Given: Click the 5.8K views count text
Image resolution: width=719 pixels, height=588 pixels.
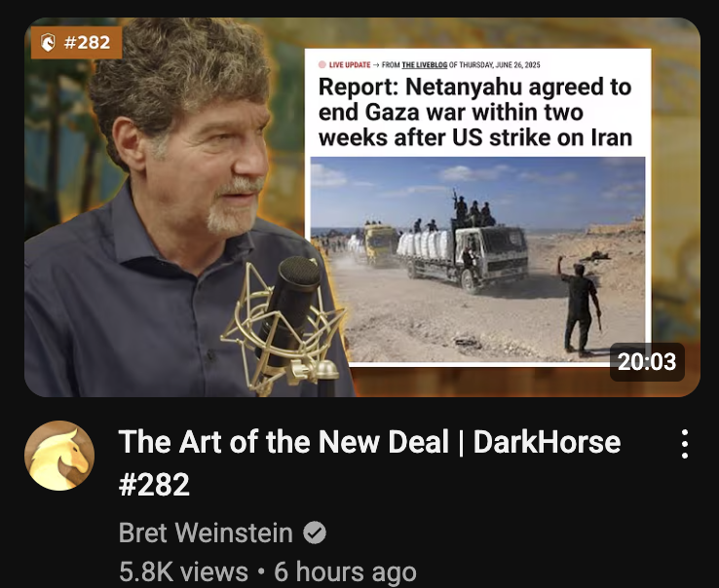Looking at the screenshot, I should 183,571.
